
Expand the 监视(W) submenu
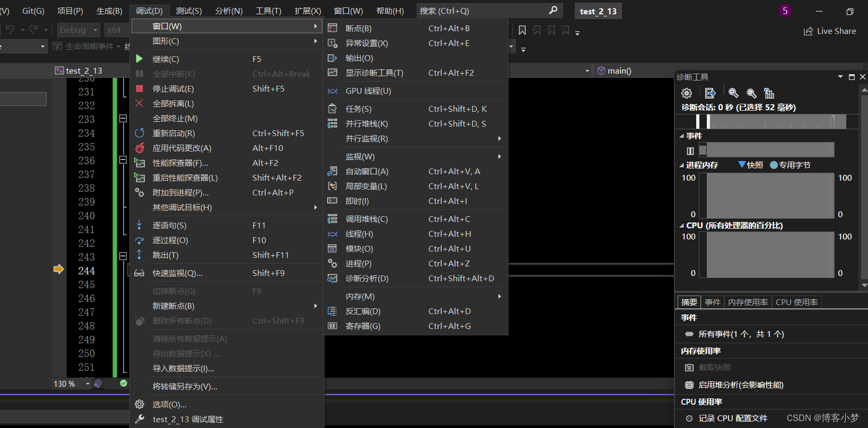coord(416,157)
